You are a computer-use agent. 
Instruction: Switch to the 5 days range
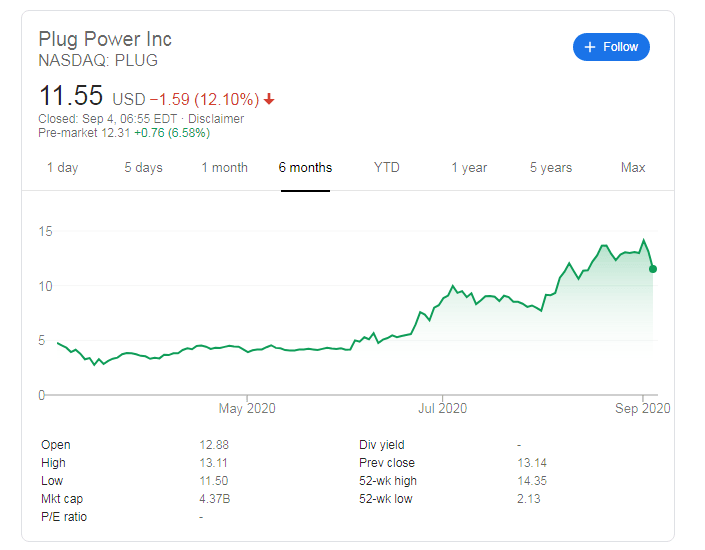[143, 167]
